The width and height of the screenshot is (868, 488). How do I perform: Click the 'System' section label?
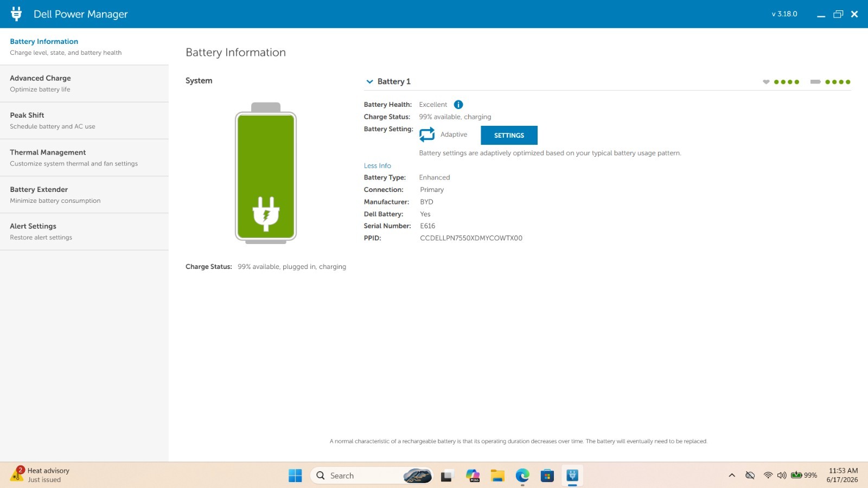199,81
